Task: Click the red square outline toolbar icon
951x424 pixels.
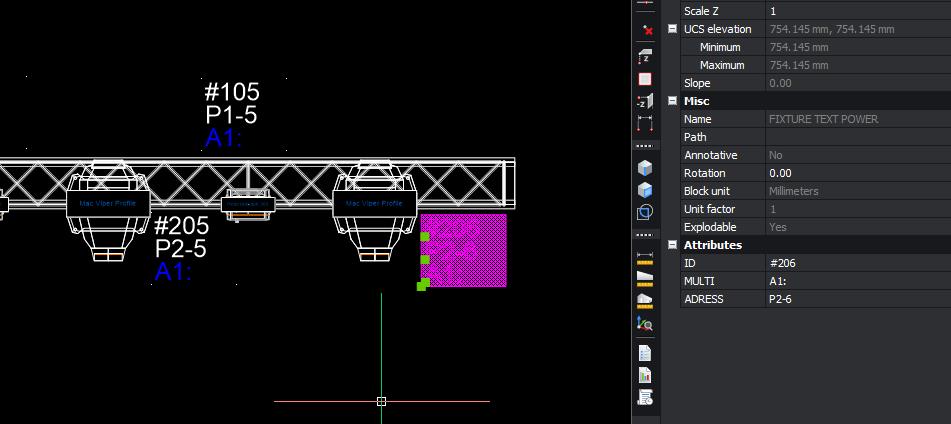Action: coord(645,79)
